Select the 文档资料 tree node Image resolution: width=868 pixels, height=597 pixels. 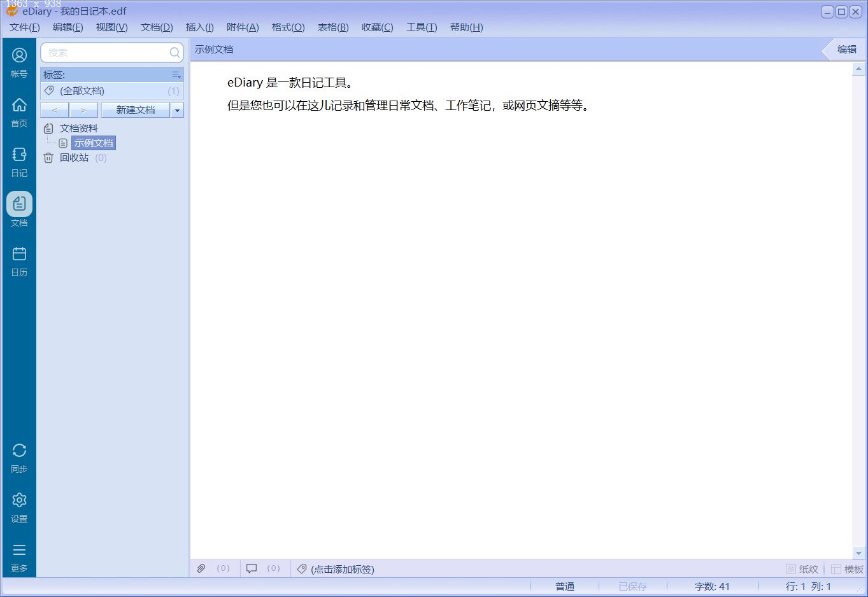coord(79,129)
